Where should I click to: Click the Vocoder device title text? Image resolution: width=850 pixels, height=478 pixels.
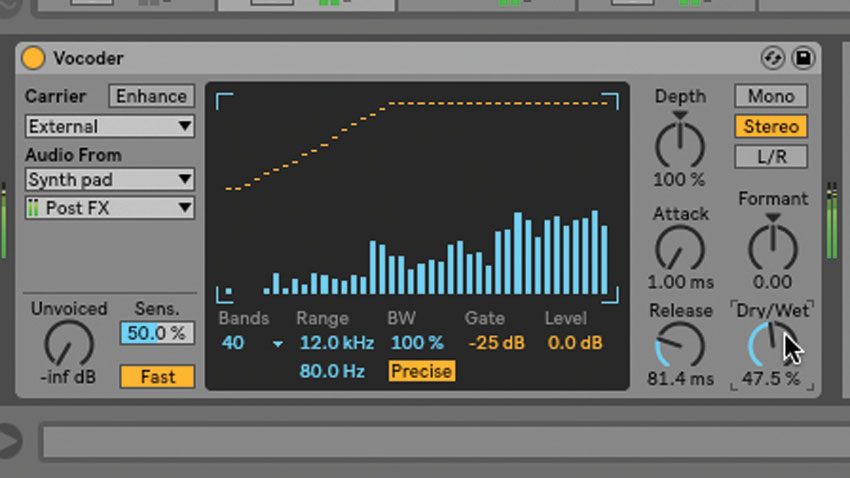tap(88, 59)
